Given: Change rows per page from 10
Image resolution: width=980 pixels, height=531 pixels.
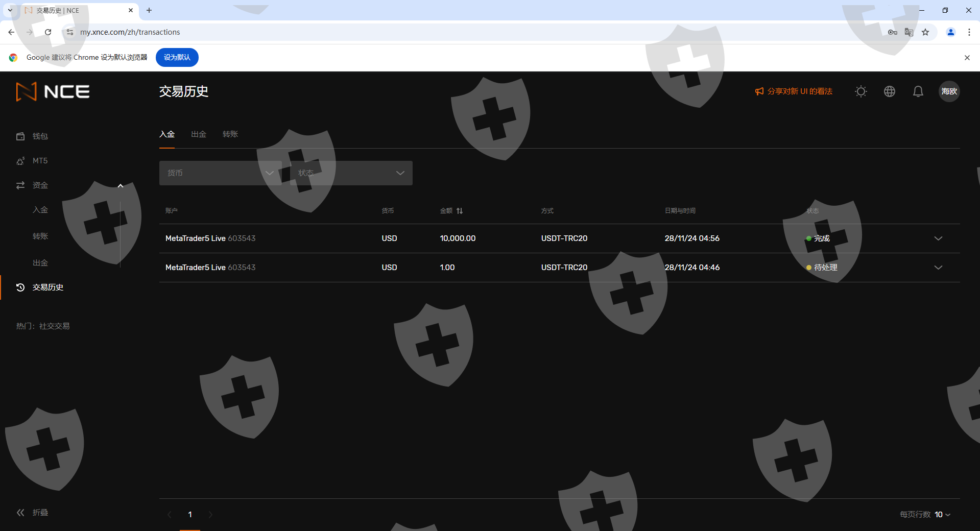Looking at the screenshot, I should [942, 515].
